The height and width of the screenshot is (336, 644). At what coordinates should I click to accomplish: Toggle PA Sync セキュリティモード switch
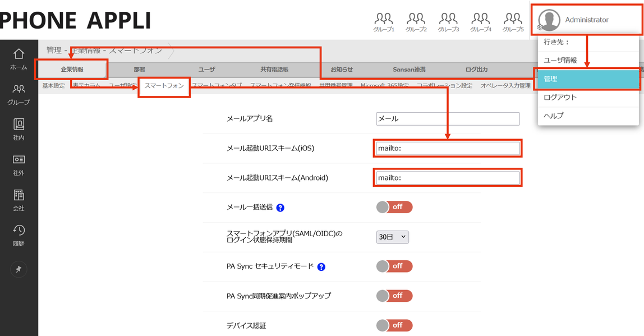pyautogui.click(x=394, y=266)
